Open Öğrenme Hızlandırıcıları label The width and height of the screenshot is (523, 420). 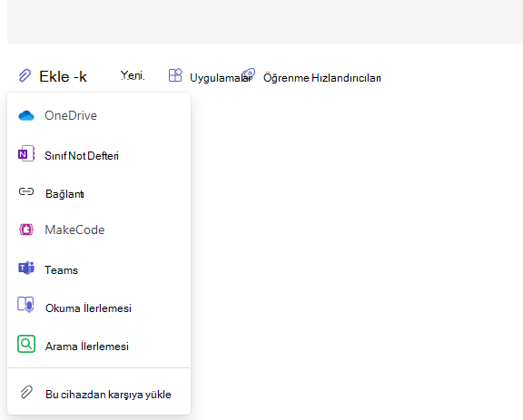(321, 78)
